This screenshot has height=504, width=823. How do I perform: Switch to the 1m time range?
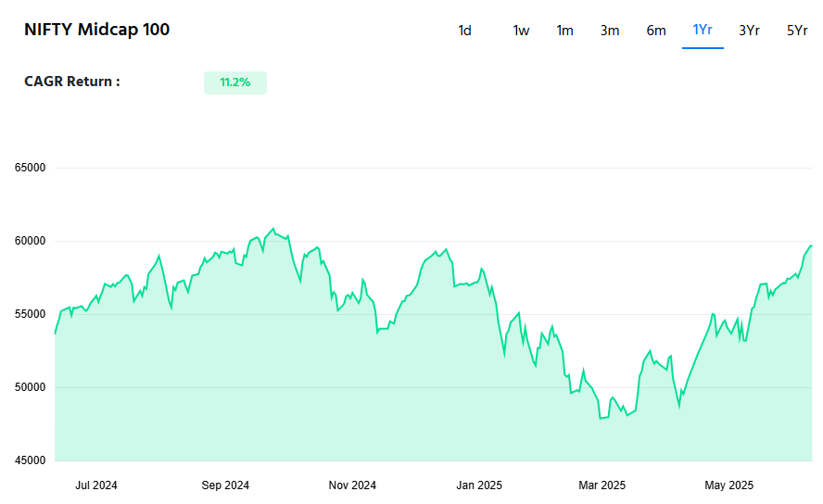click(564, 31)
